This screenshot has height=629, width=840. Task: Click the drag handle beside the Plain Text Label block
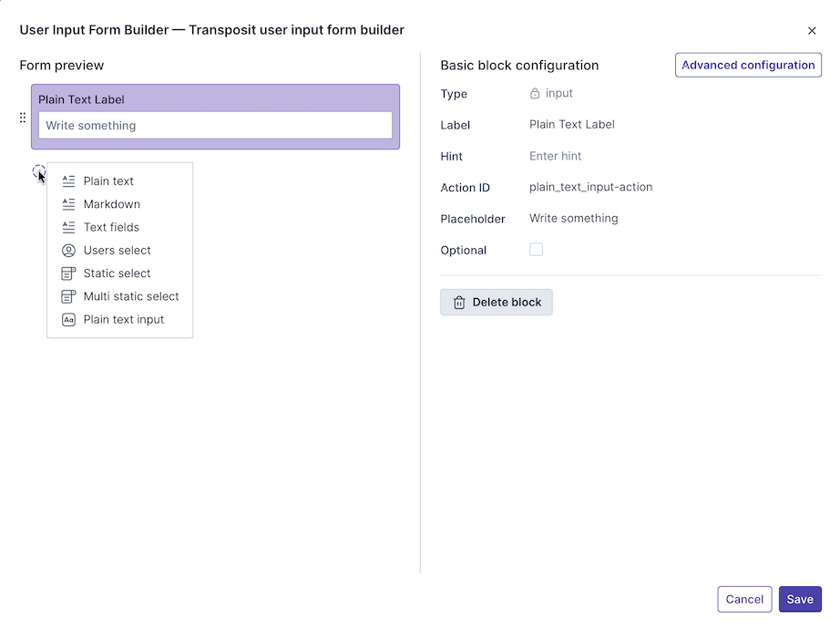pos(23,118)
